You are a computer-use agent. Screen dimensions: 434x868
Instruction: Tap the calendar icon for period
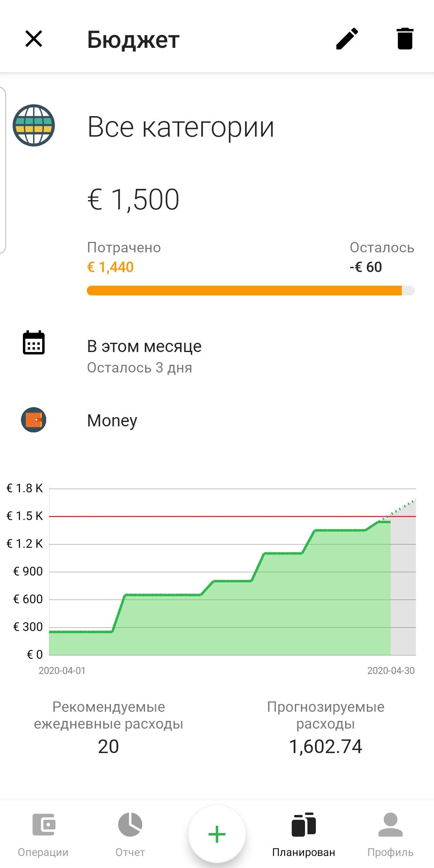[34, 343]
